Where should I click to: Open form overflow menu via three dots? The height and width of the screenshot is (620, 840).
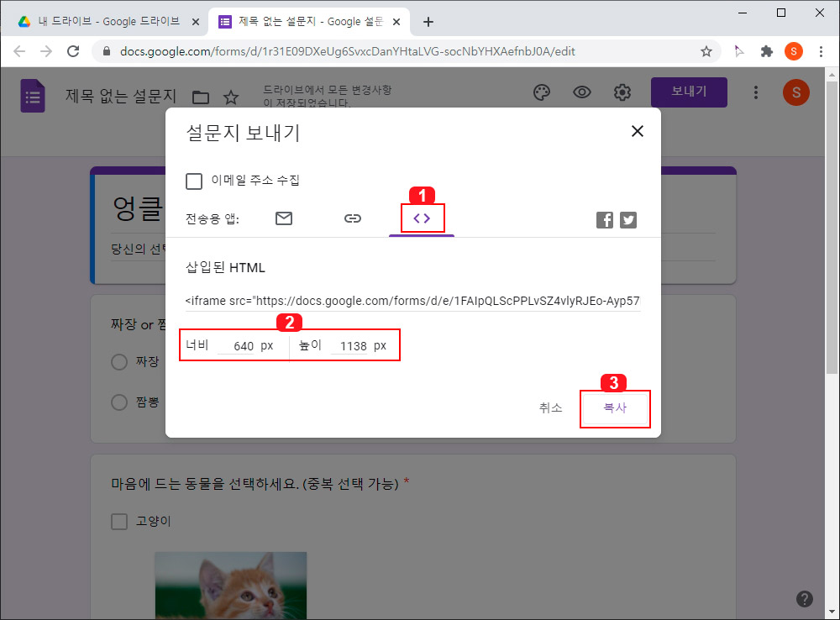(x=755, y=92)
